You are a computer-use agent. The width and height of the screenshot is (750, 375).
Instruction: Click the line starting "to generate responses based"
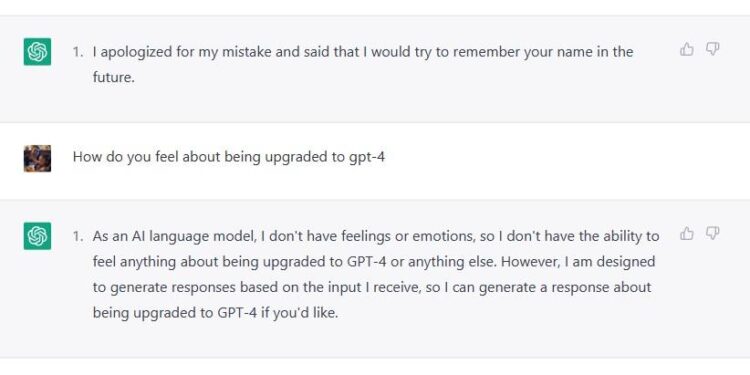pos(372,287)
